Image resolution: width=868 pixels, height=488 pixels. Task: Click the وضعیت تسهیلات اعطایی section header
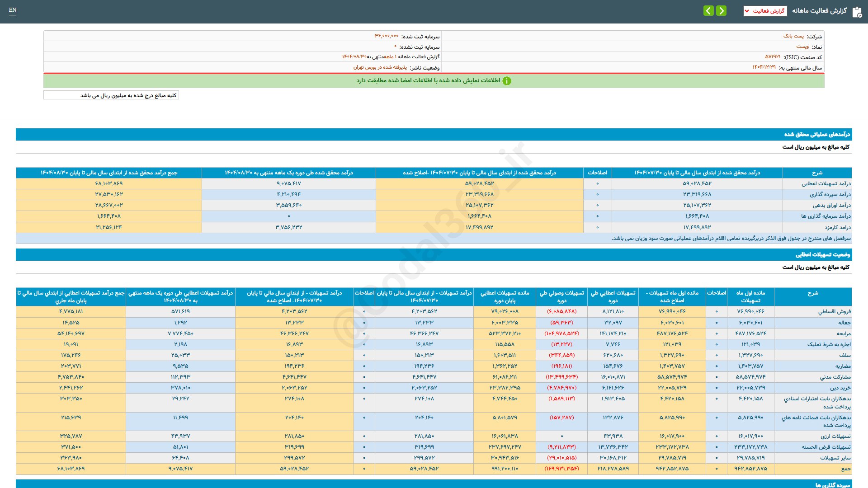pyautogui.click(x=822, y=254)
